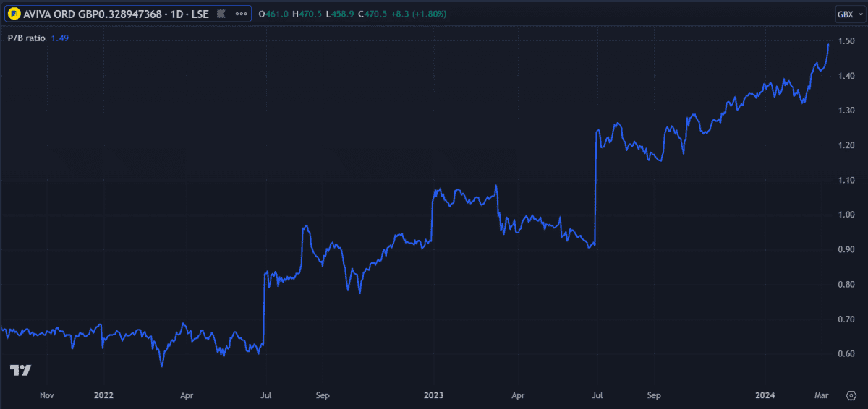This screenshot has width=868, height=409.
Task: Select the P/B ratio indicator label
Action: click(x=25, y=38)
